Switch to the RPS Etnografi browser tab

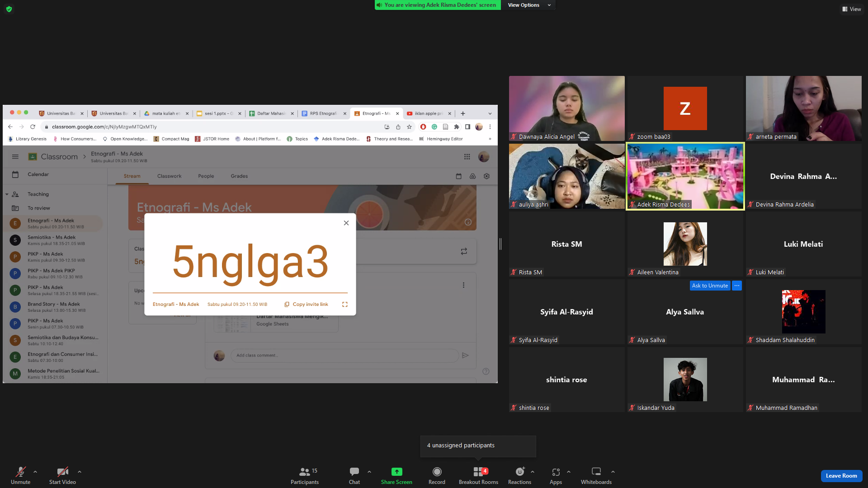tap(324, 113)
